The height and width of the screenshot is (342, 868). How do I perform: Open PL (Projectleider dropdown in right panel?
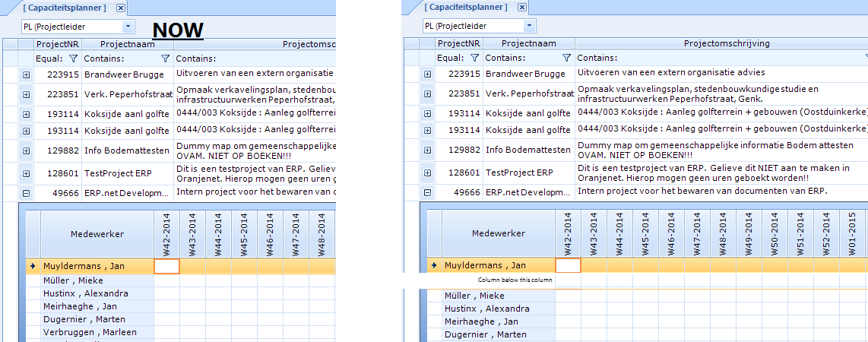530,25
